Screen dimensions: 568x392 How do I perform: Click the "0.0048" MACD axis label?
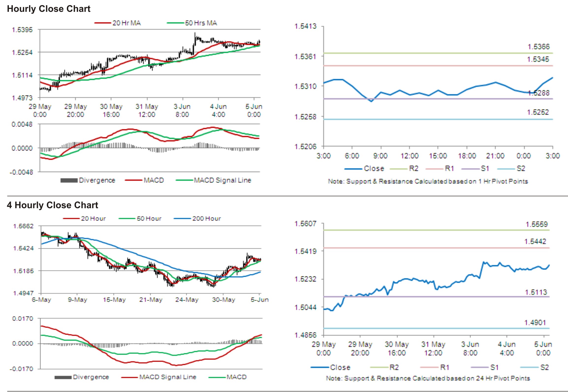(x=22, y=124)
